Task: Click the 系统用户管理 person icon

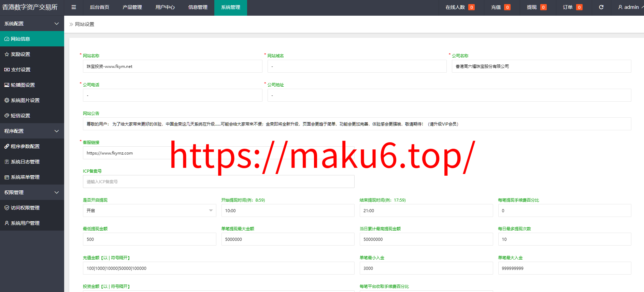Action: 6,223
